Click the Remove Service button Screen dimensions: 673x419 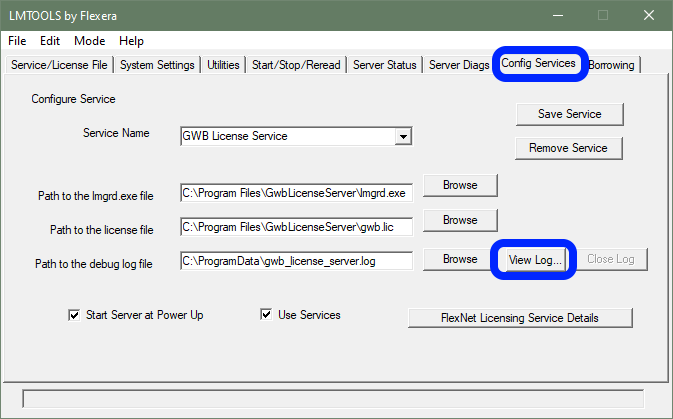[x=568, y=148]
